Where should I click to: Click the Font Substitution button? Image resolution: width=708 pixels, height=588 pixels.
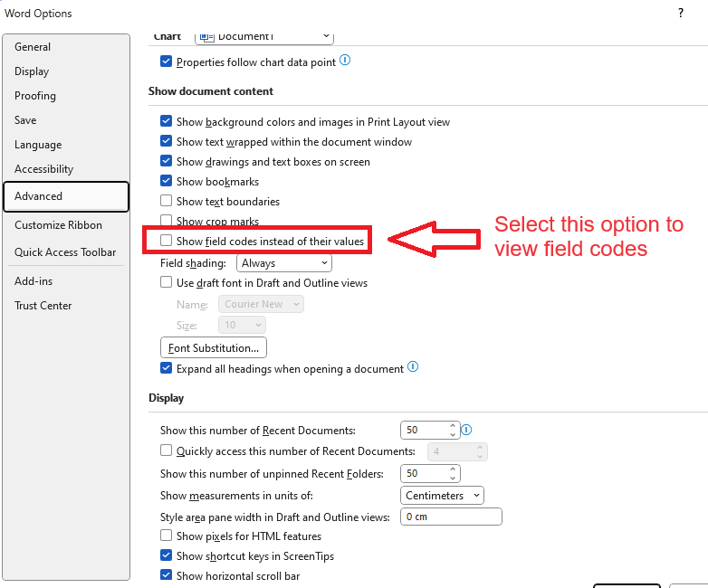(x=214, y=348)
